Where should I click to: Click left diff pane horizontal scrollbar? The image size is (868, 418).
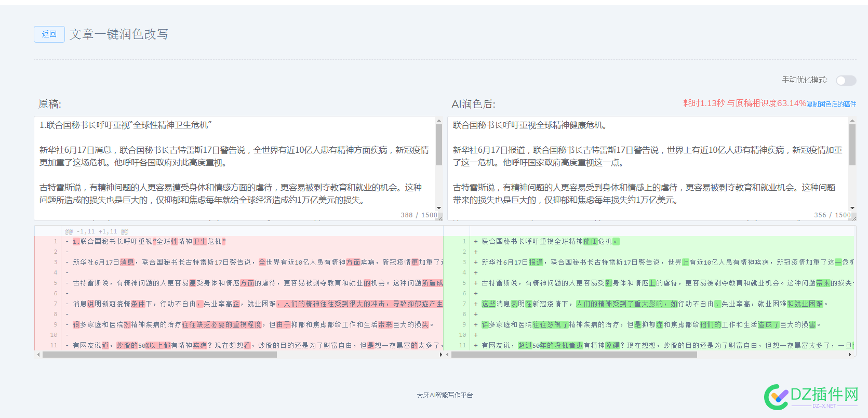point(159,355)
